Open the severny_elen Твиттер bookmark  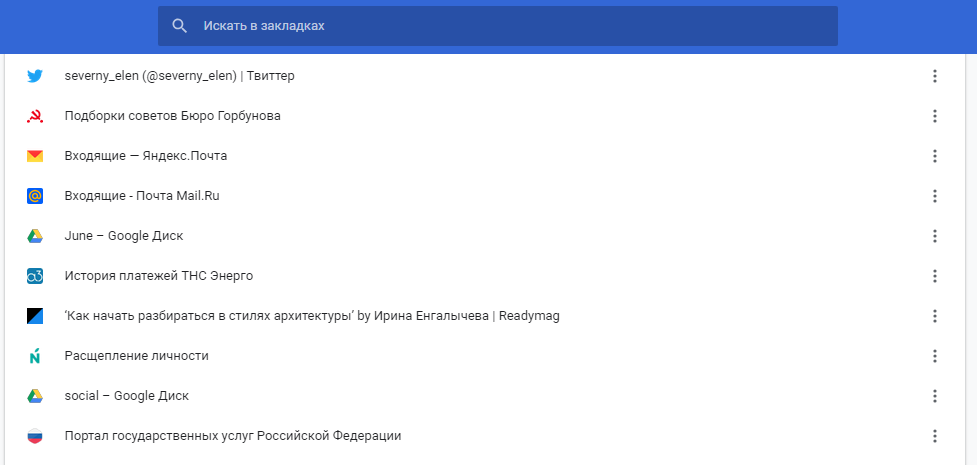pos(179,76)
